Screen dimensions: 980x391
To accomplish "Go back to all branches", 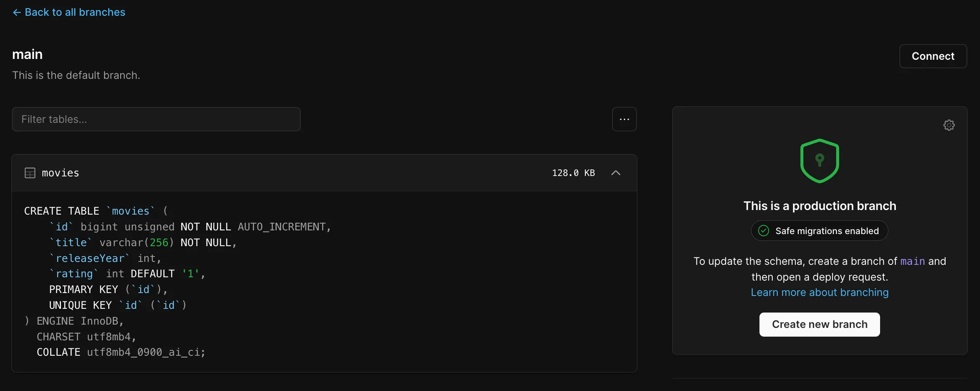I will (69, 12).
